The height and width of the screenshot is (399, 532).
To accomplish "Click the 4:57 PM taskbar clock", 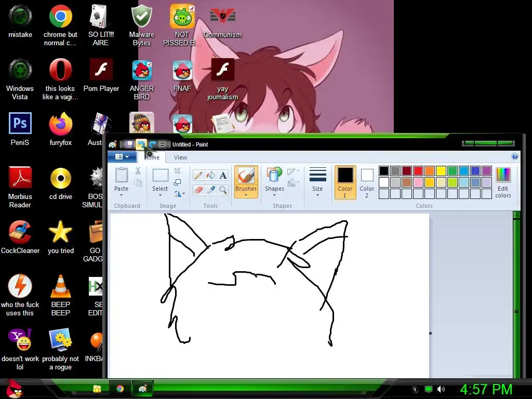I will click(x=486, y=389).
